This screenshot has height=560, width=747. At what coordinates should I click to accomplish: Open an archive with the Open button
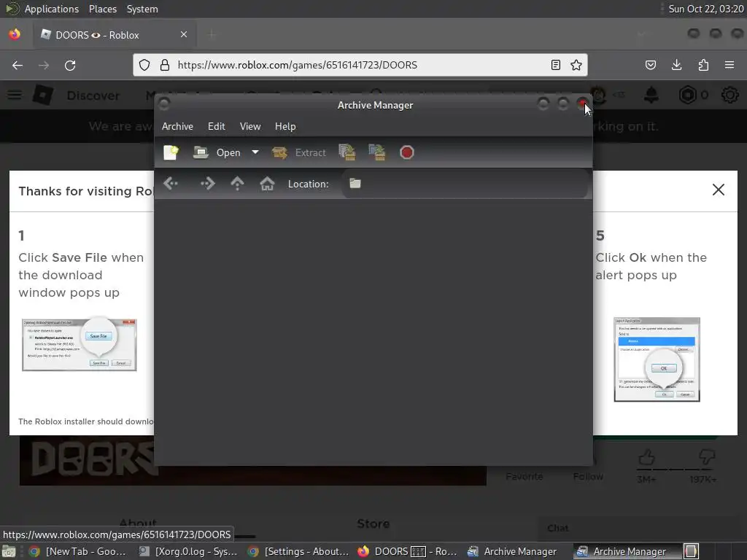(217, 152)
